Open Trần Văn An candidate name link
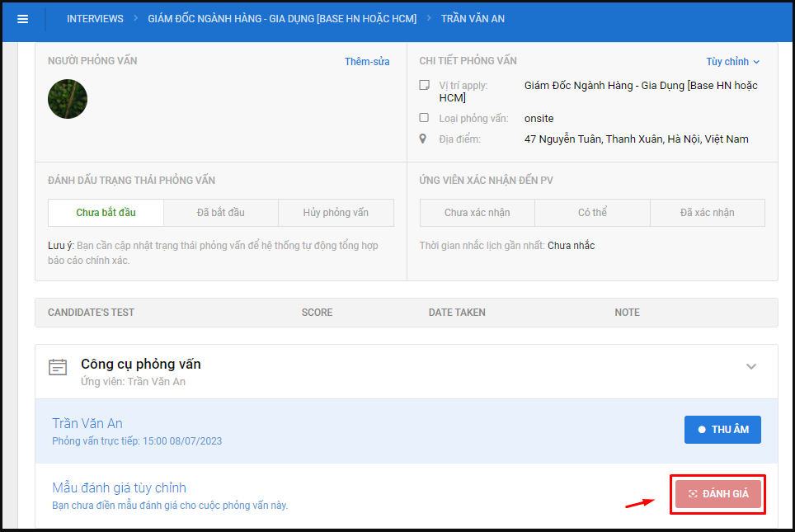 coord(87,423)
